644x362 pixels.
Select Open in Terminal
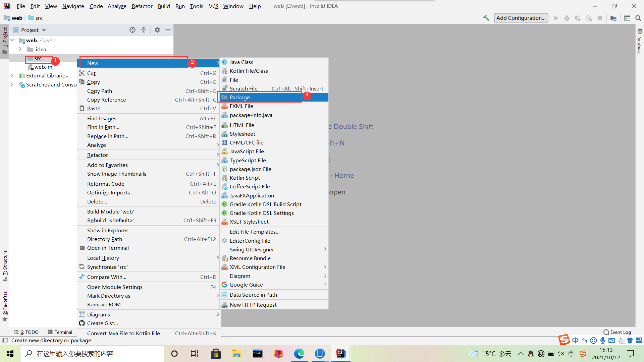click(149, 248)
